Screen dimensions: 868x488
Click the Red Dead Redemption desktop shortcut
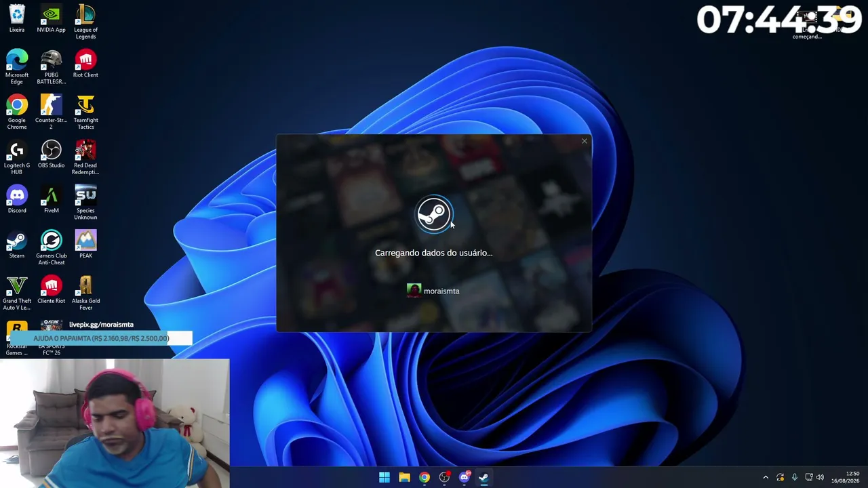click(85, 157)
